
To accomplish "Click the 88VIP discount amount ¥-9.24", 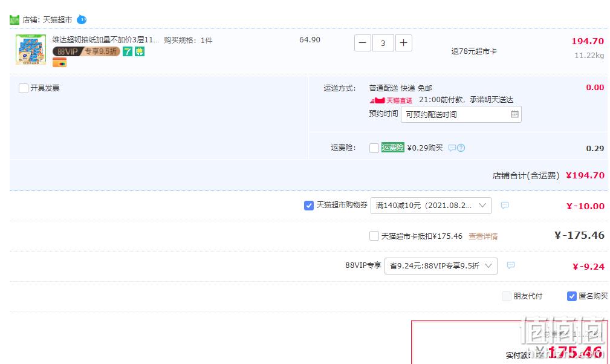I will 588,267.
